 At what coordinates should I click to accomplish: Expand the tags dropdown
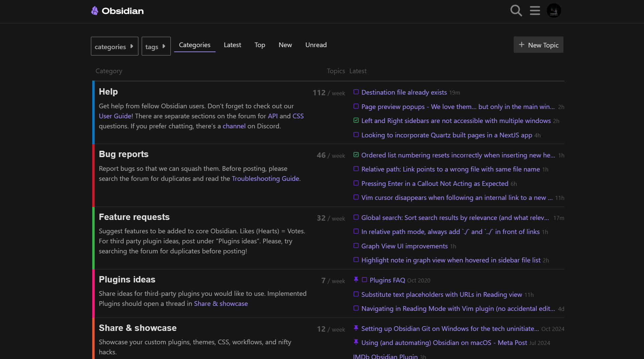coord(156,46)
